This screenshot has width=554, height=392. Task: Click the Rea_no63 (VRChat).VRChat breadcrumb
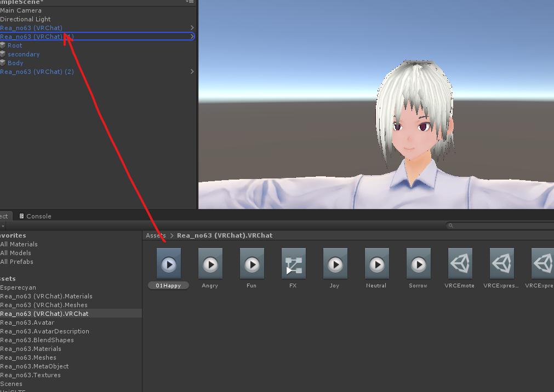click(x=225, y=235)
